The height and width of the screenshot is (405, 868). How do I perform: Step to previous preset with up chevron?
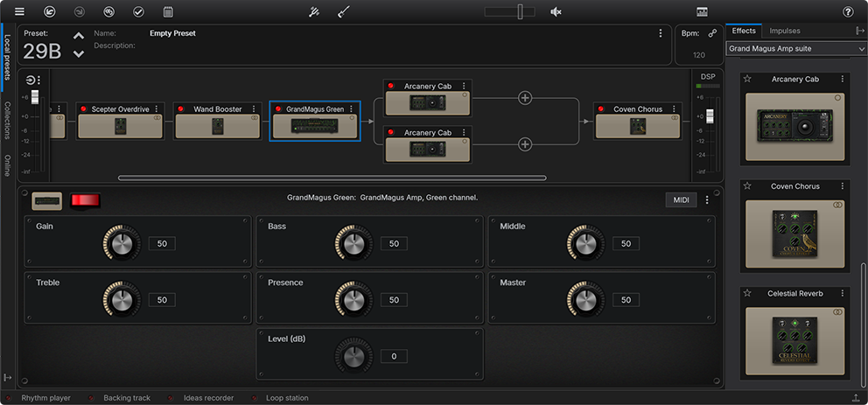tap(79, 37)
